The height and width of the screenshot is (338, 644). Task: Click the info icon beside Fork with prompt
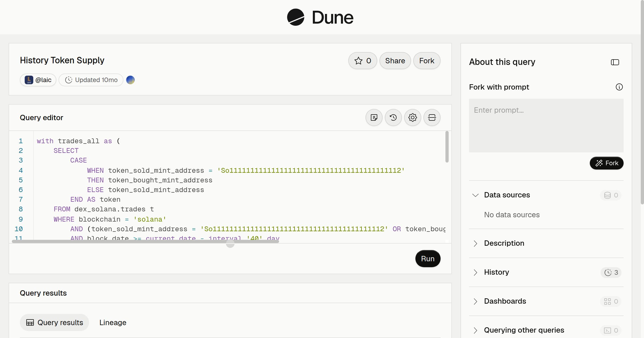[x=619, y=87]
